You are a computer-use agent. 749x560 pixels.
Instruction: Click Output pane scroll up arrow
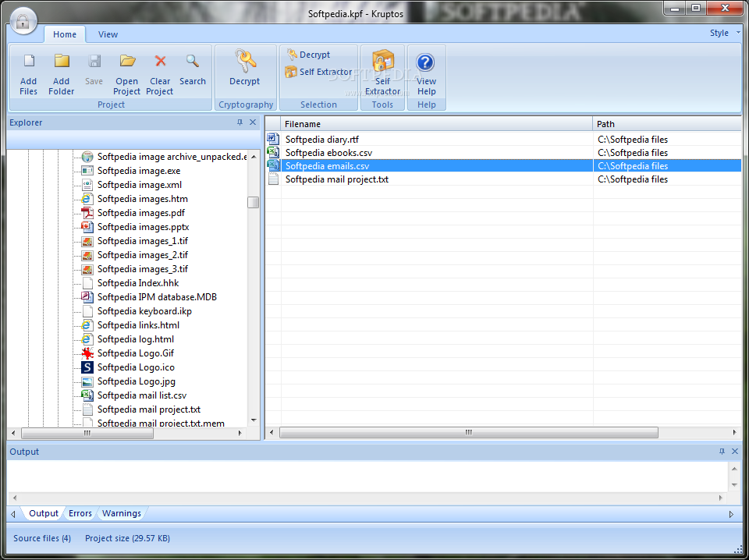735,470
